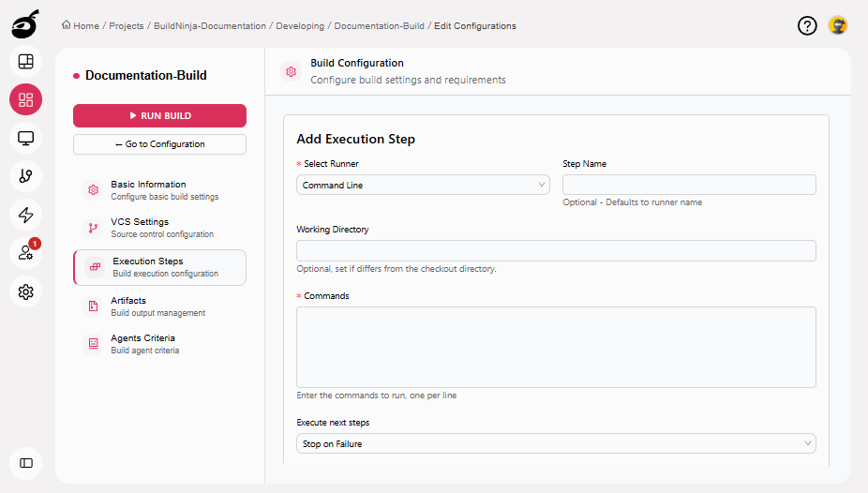Open the lightning bolt sidebar icon
The image size is (868, 493).
(26, 215)
